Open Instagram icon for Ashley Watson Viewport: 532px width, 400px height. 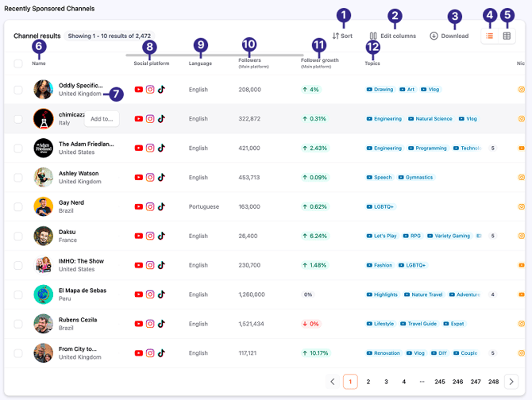(x=150, y=178)
